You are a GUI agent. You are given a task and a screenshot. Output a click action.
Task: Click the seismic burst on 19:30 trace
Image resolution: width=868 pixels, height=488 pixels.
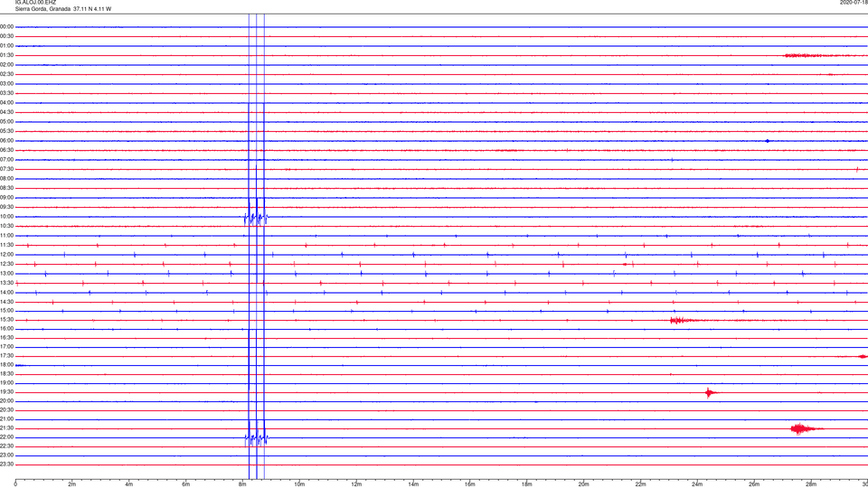coord(711,393)
